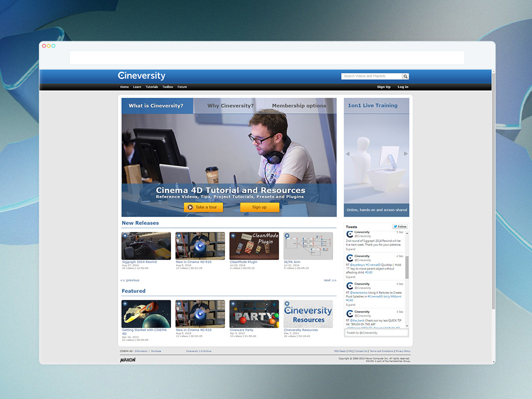
Task: Open the Tutorials menu item
Action: pyautogui.click(x=152, y=87)
